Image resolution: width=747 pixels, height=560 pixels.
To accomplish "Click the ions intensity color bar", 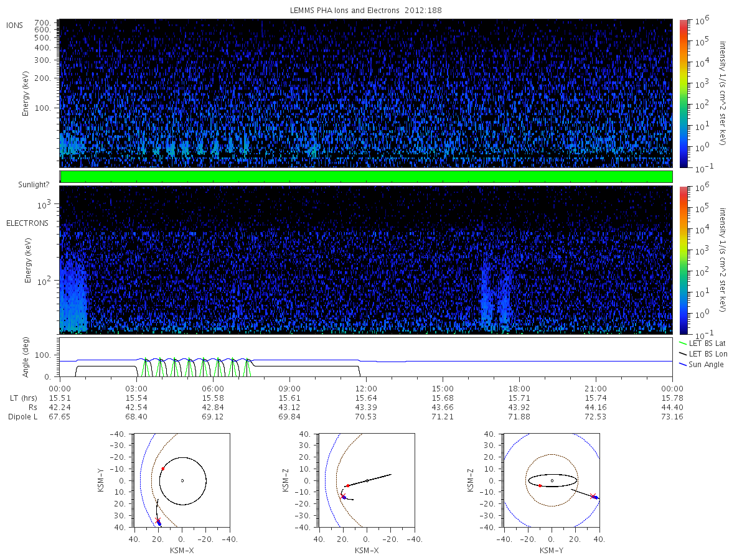I will coord(684,93).
